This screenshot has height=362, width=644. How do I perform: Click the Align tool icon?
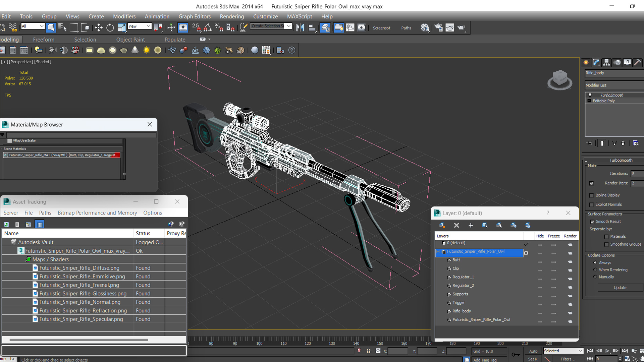click(x=312, y=28)
